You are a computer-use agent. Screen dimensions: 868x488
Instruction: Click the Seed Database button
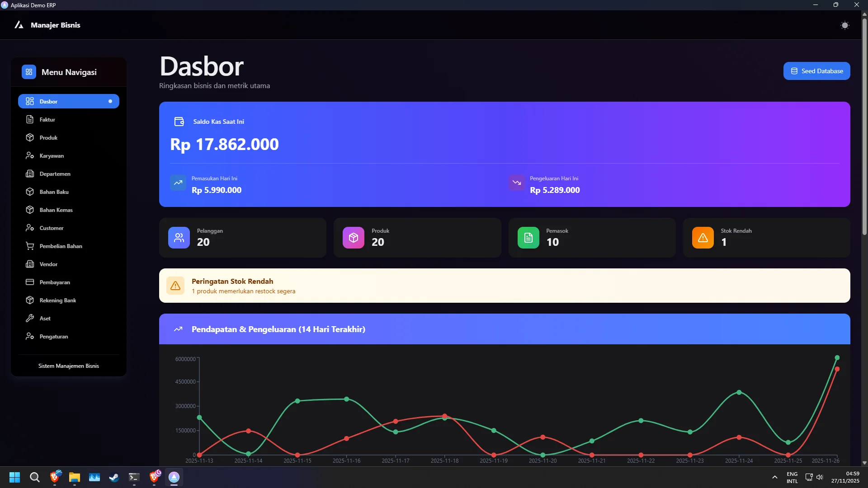pos(816,71)
